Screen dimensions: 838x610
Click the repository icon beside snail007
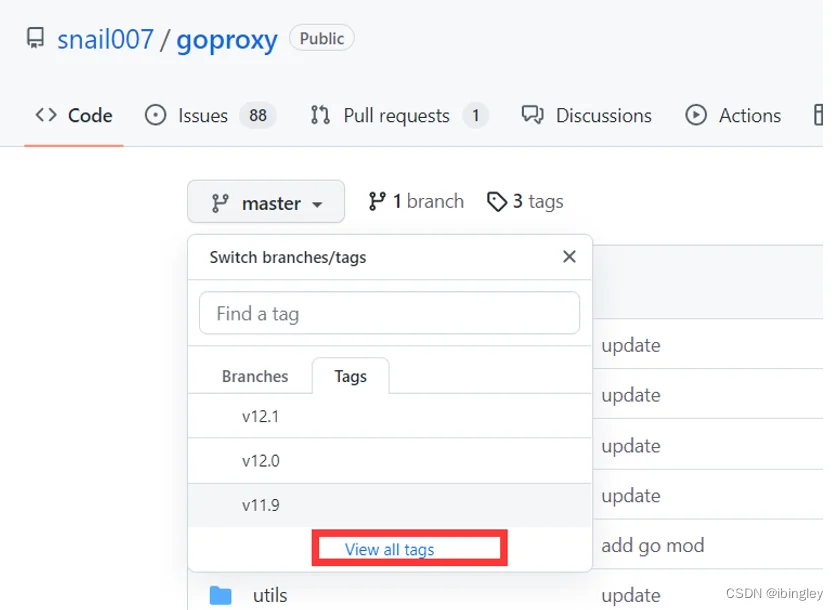point(36,38)
